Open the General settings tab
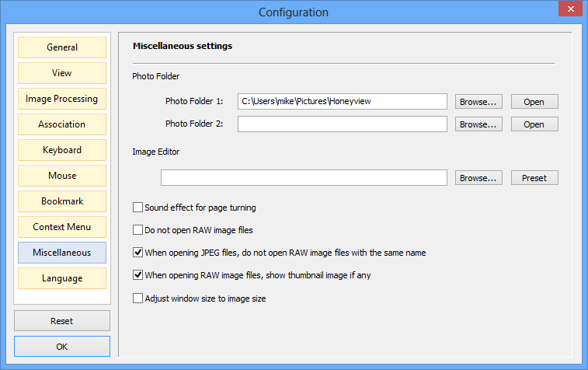588x370 pixels. click(x=62, y=47)
